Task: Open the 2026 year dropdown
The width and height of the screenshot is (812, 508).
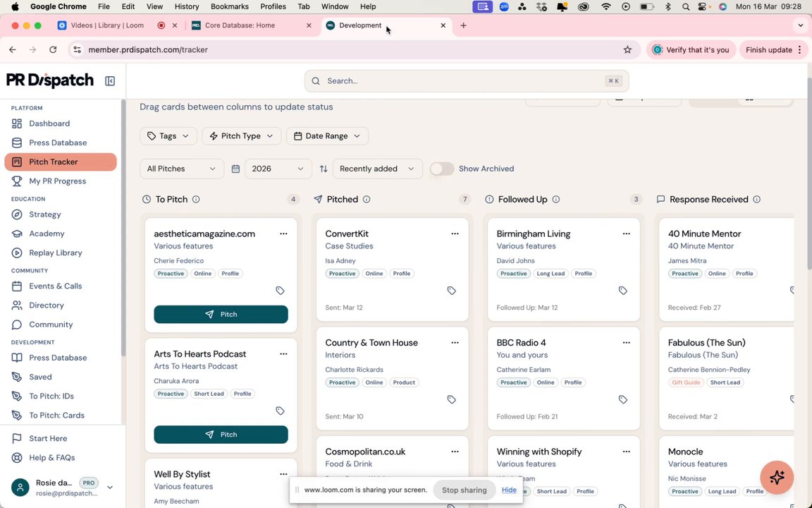Action: pyautogui.click(x=278, y=169)
